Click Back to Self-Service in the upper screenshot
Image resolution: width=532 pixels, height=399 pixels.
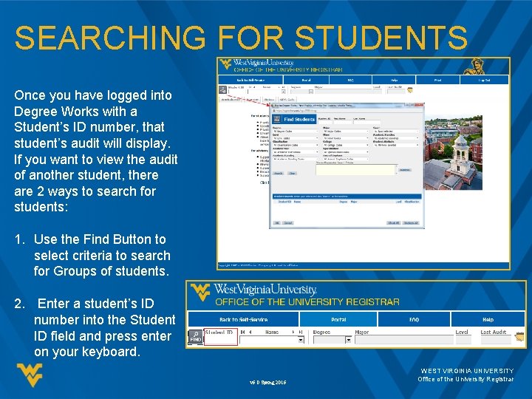pyautogui.click(x=250, y=80)
